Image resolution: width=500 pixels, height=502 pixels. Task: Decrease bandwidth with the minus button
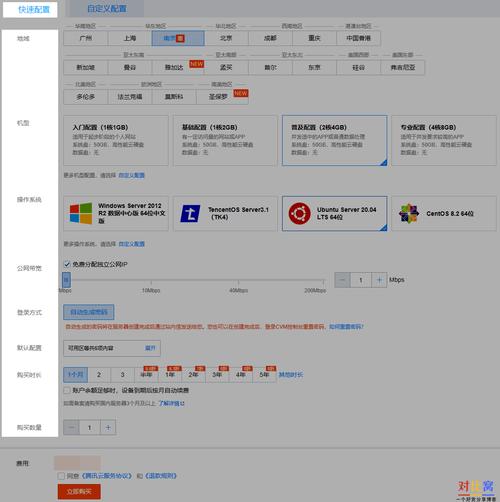click(342, 280)
